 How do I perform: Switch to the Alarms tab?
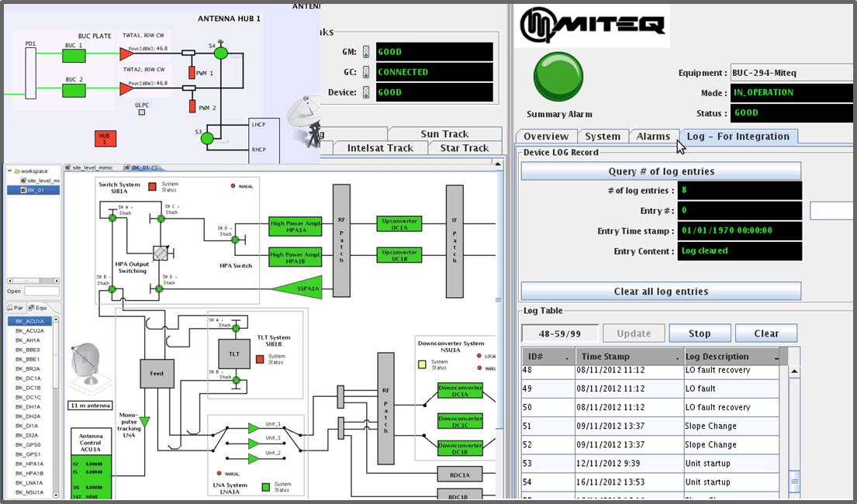[652, 136]
